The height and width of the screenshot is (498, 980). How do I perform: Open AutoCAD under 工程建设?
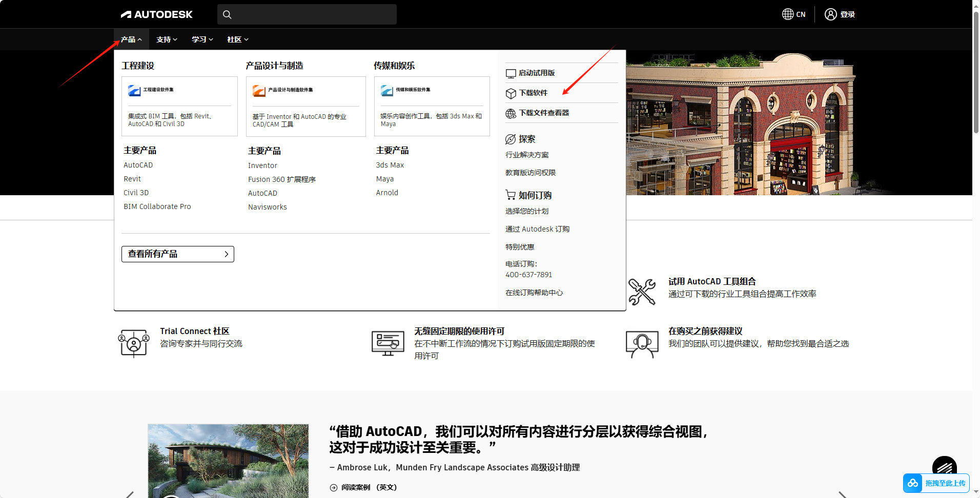click(138, 165)
